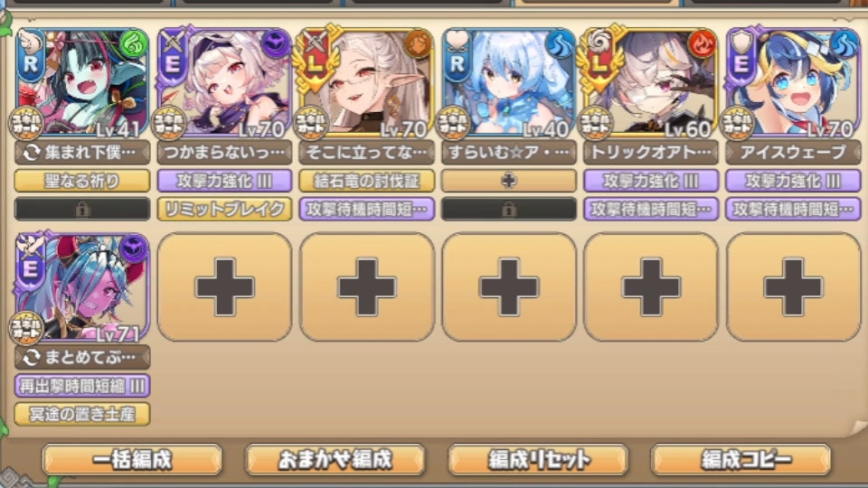
Task: Open the 一括編成 bulk formation button
Action: click(x=132, y=460)
